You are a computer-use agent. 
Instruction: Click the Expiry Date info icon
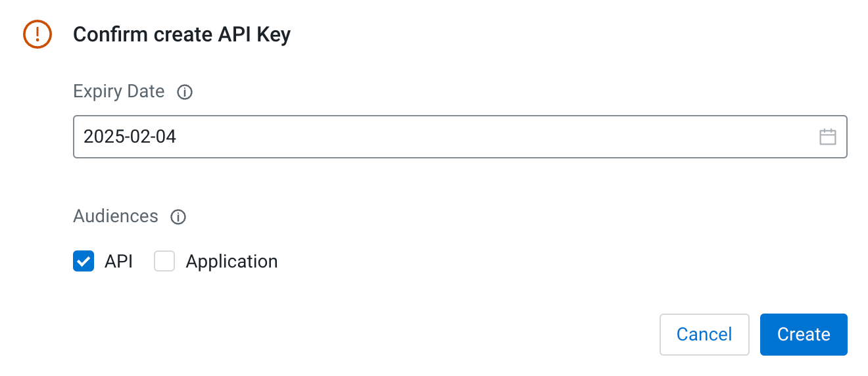185,93
